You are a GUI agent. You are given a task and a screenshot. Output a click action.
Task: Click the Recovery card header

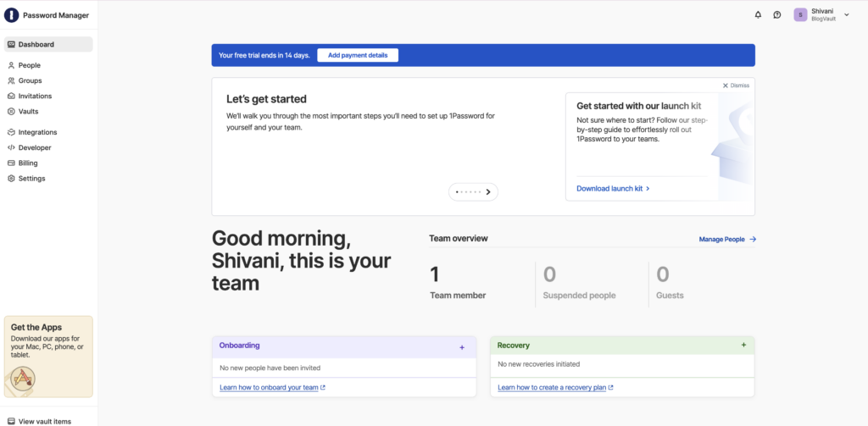(x=622, y=346)
